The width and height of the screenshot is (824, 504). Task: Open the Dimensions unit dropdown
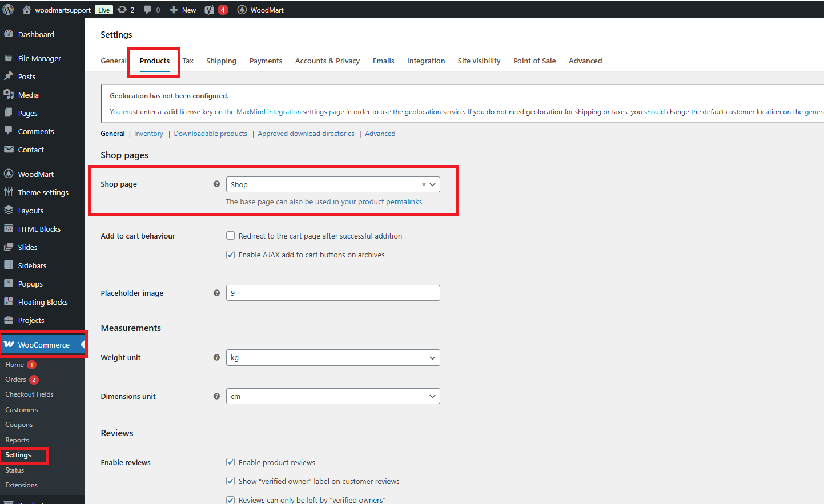point(333,396)
